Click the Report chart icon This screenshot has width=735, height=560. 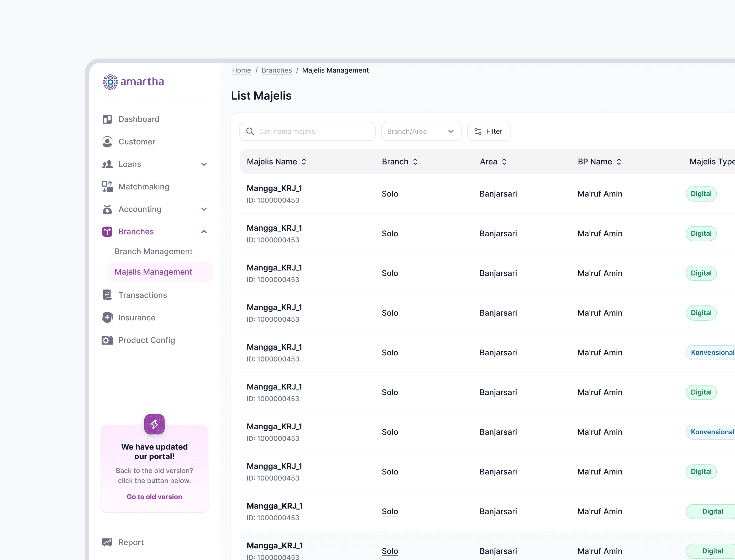point(107,542)
